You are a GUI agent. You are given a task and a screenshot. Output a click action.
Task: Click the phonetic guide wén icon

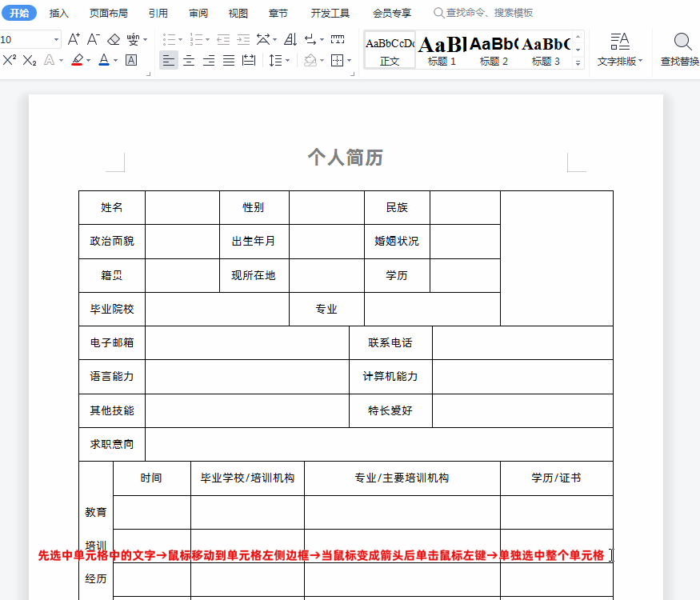(x=133, y=39)
